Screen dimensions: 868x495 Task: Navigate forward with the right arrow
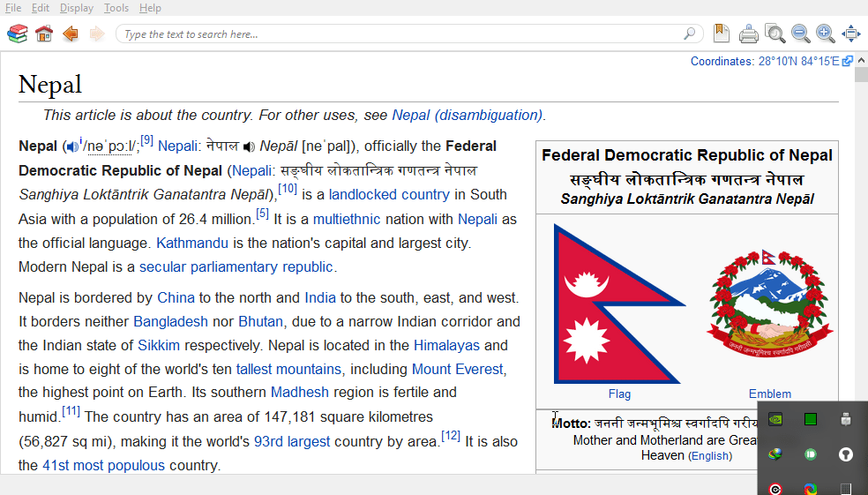tap(97, 34)
